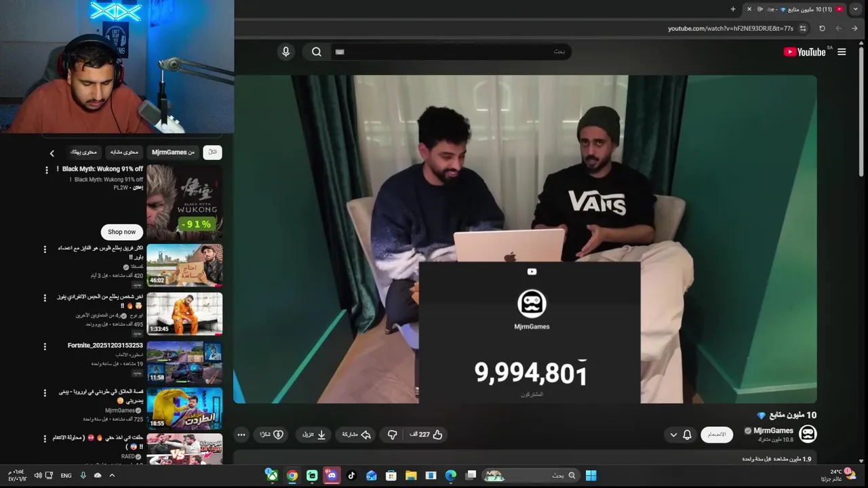Like the video with thumbs up (227 ألف)
This screenshot has width=868, height=488.
tap(427, 434)
